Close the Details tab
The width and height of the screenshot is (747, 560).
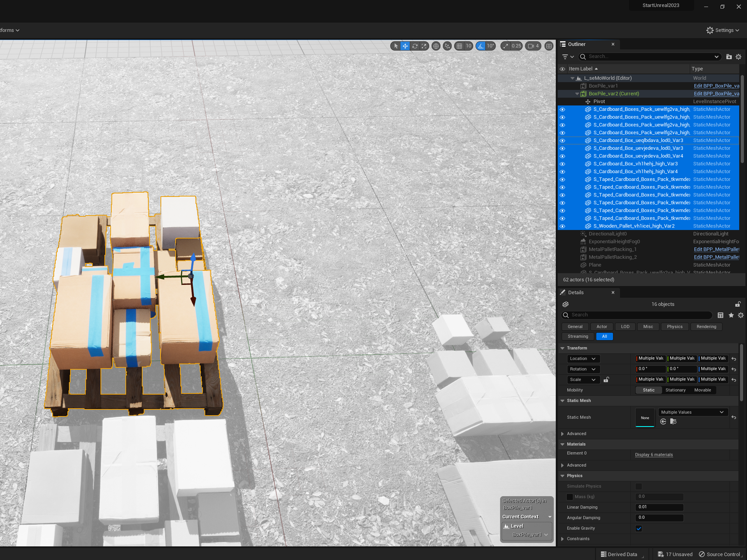point(613,293)
